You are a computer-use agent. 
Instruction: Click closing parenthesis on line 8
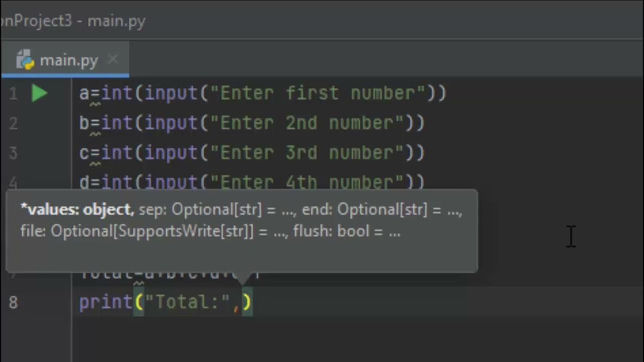[x=248, y=302]
